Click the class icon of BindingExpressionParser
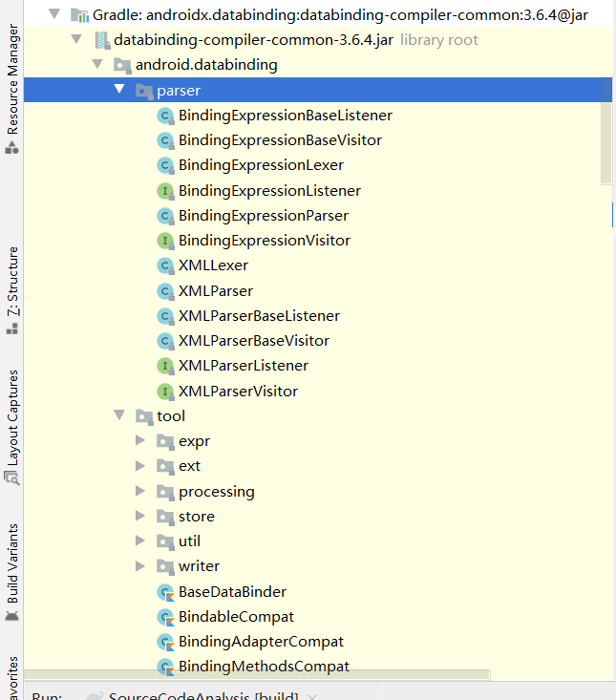The height and width of the screenshot is (700, 616). tap(165, 216)
